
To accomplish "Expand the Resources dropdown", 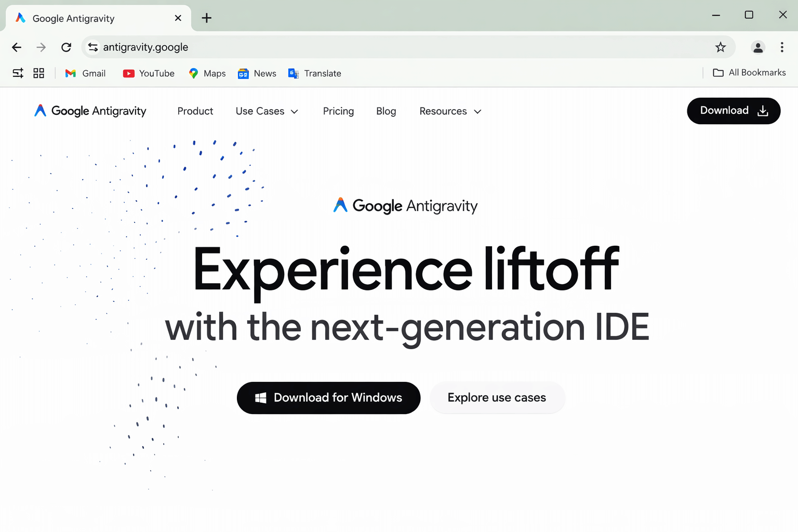I will (x=450, y=111).
